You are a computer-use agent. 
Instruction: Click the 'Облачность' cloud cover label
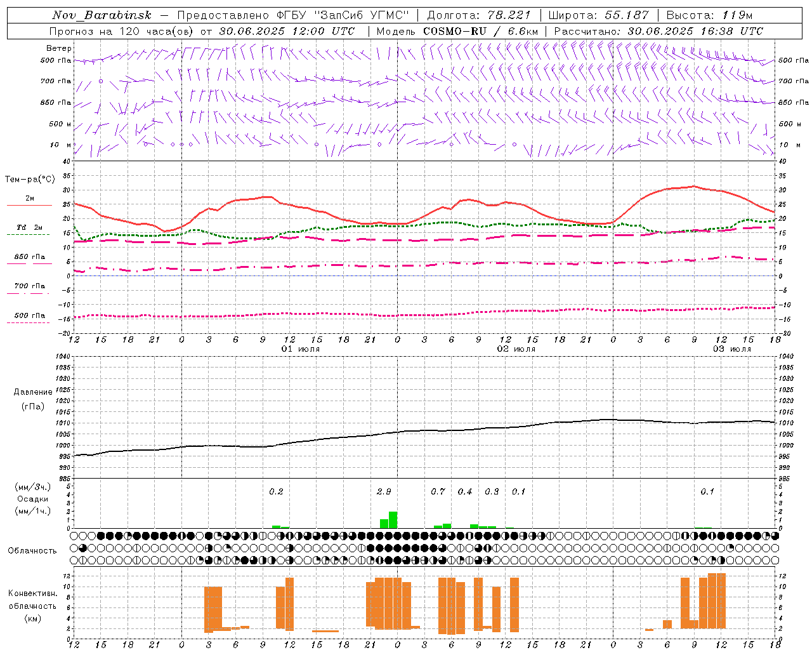(32, 550)
